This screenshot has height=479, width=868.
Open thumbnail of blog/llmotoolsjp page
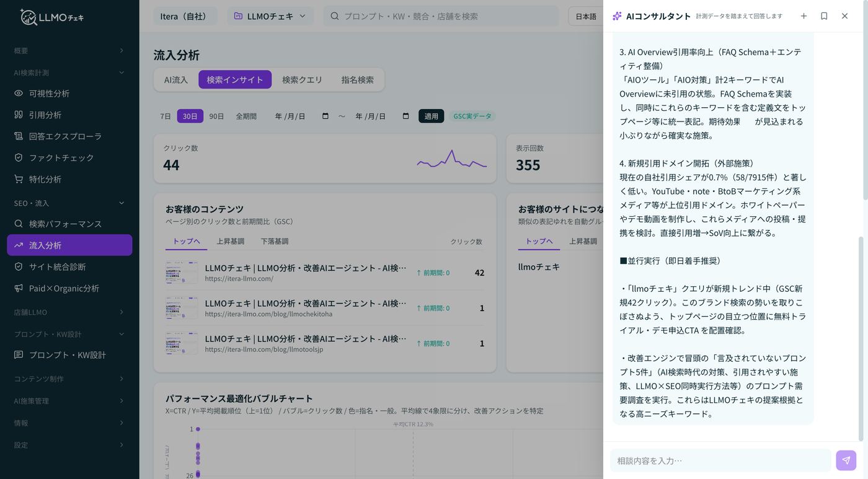click(x=182, y=343)
